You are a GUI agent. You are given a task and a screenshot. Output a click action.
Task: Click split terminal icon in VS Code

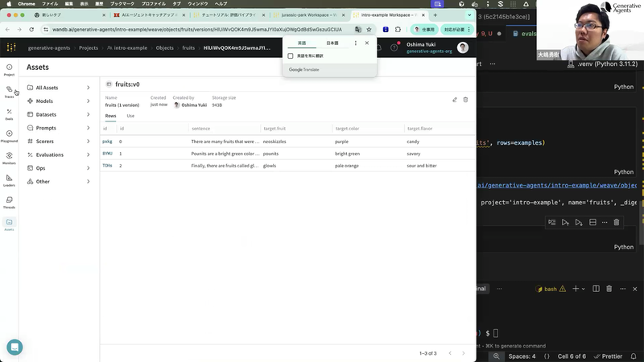coord(596,289)
